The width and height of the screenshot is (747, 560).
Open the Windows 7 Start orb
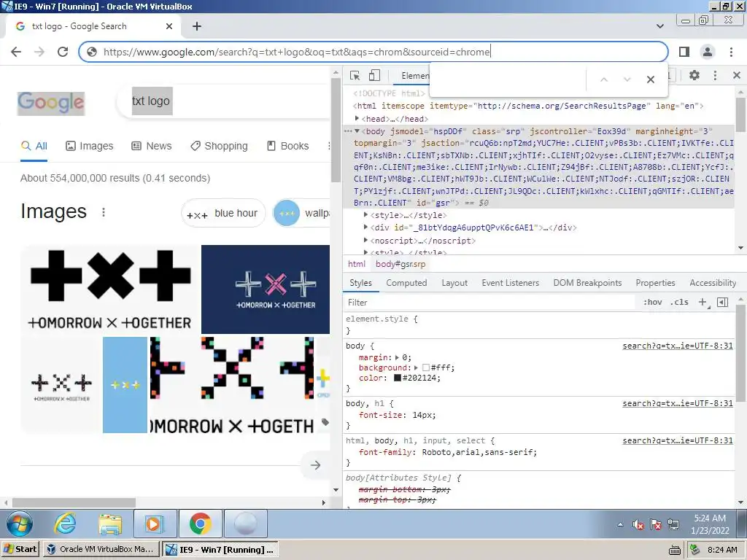19,524
